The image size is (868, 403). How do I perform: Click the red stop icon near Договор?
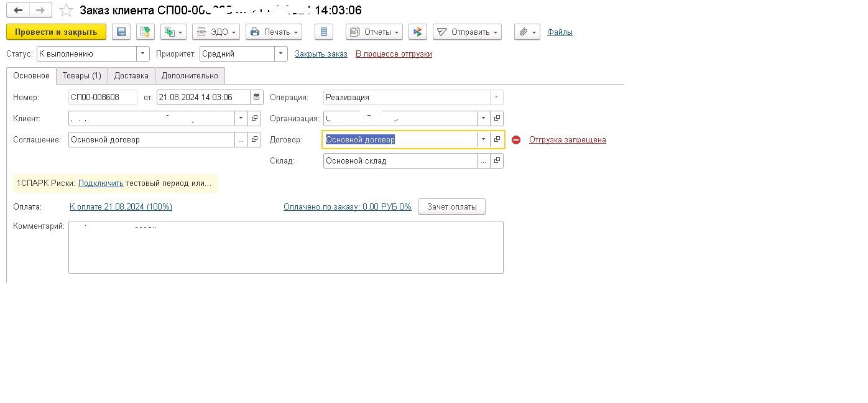tap(516, 140)
